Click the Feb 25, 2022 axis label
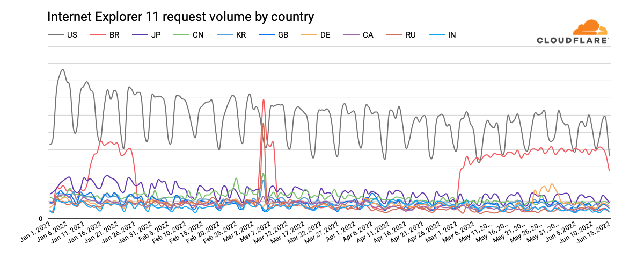 point(220,233)
